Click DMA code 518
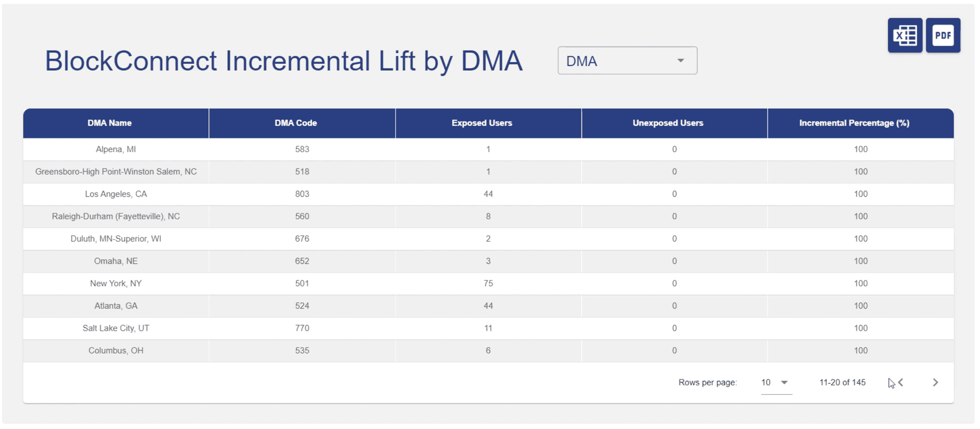 [302, 172]
